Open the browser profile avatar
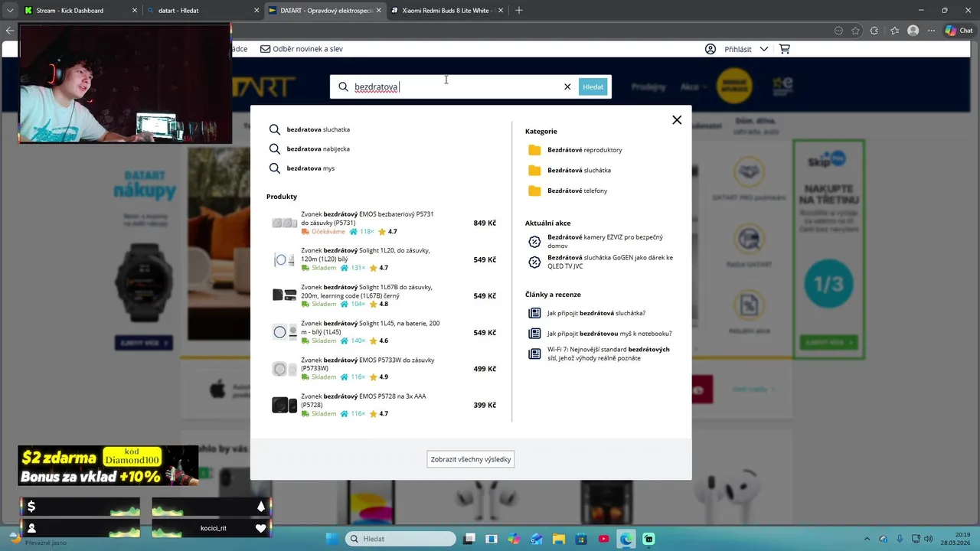 (913, 31)
